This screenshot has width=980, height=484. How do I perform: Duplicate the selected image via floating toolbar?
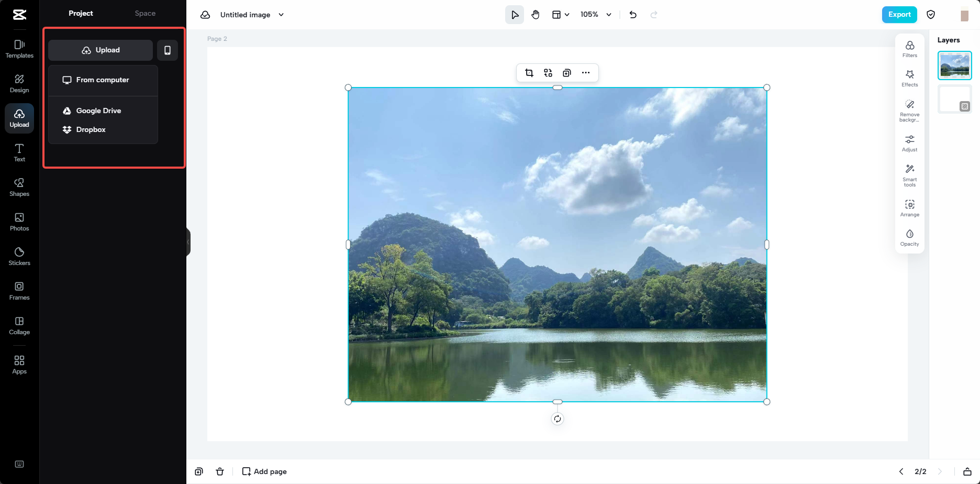(566, 73)
